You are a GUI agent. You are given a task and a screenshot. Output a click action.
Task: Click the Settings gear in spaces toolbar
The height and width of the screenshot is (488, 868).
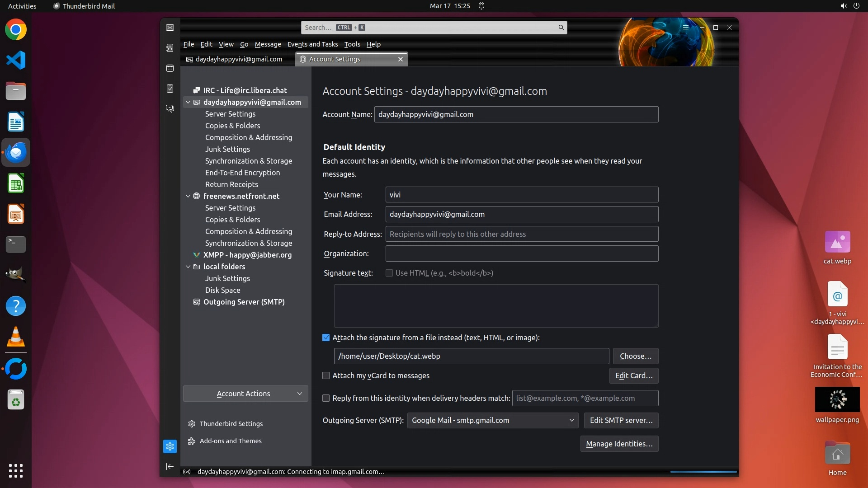[170, 446]
